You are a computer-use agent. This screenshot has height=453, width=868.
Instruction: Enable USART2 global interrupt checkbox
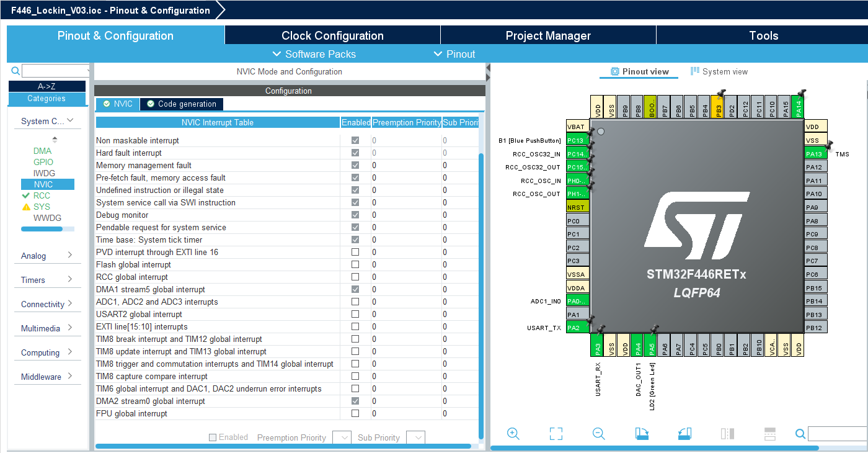tap(355, 314)
